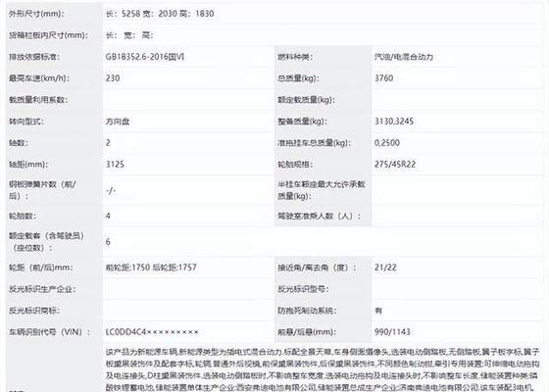Click the 前悬/后悬 value 990/1143
The image size is (549, 392).
pyautogui.click(x=392, y=332)
